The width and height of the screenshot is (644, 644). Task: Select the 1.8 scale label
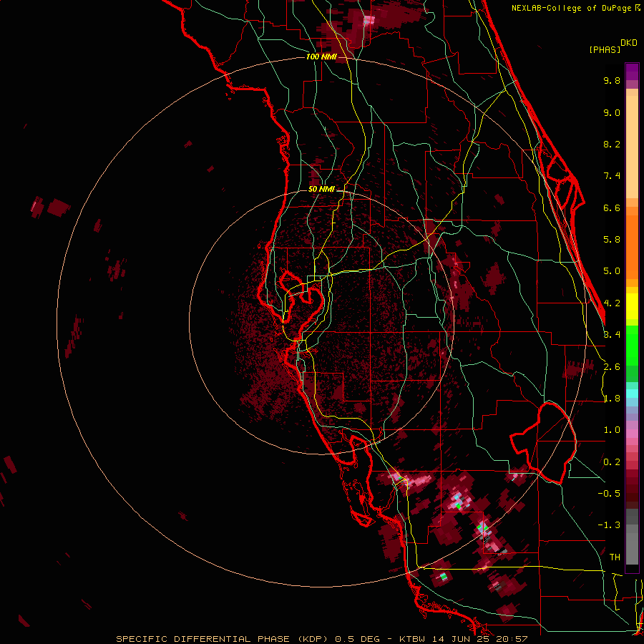click(x=612, y=399)
